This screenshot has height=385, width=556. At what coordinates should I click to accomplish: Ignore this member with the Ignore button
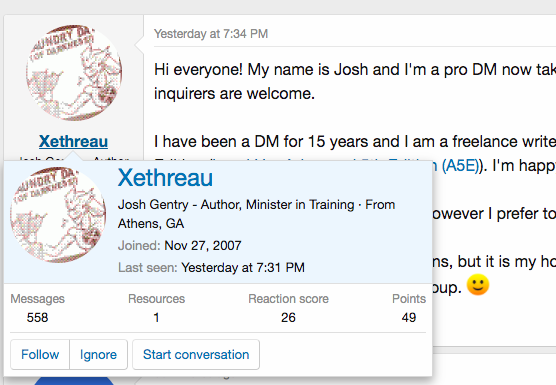pyautogui.click(x=98, y=355)
